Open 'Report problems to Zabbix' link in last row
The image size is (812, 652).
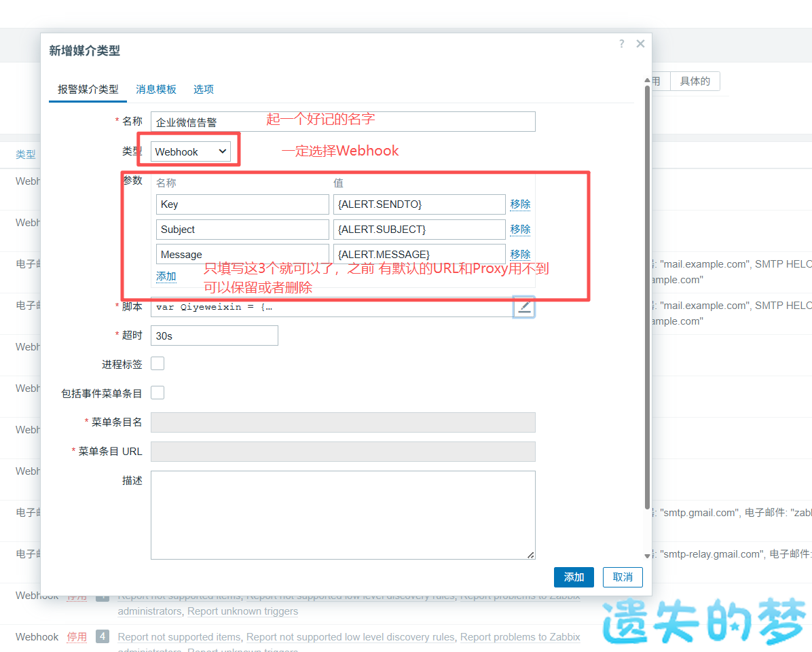click(520, 637)
